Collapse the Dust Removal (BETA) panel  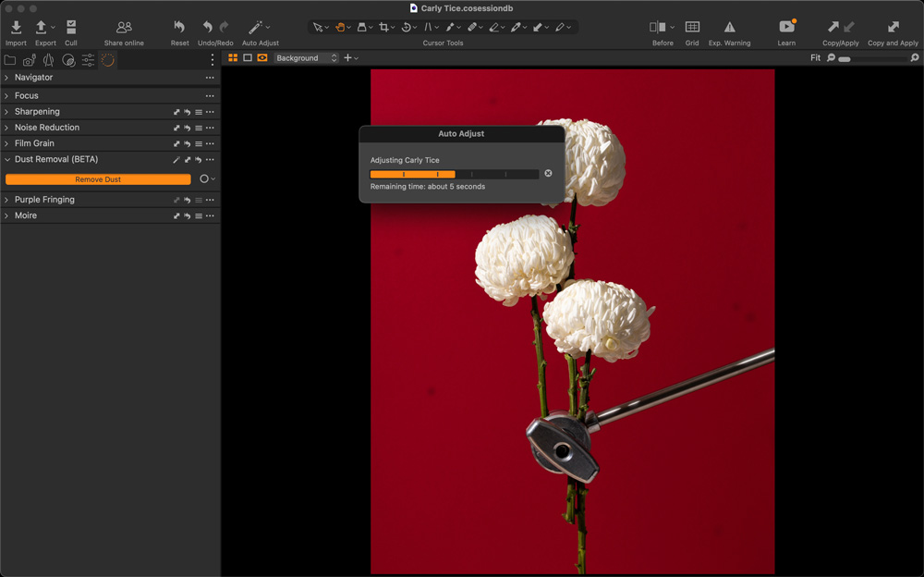tap(7, 159)
